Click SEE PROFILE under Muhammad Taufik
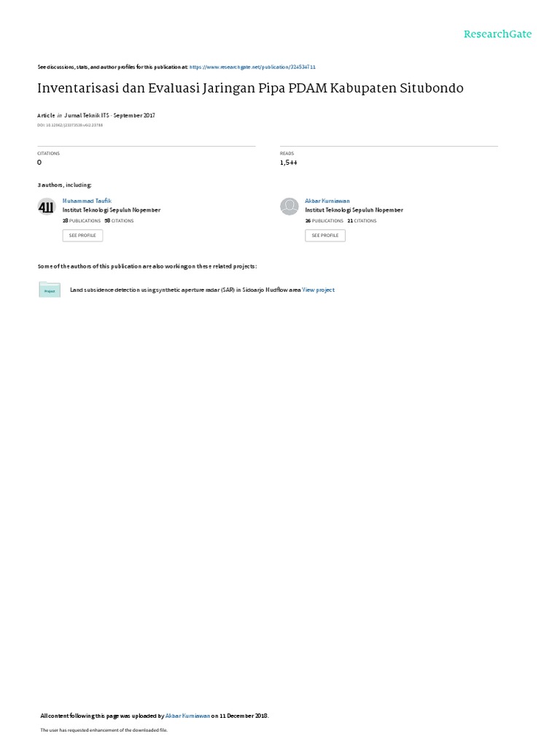Viewport: 560px width, 747px height. coord(82,236)
